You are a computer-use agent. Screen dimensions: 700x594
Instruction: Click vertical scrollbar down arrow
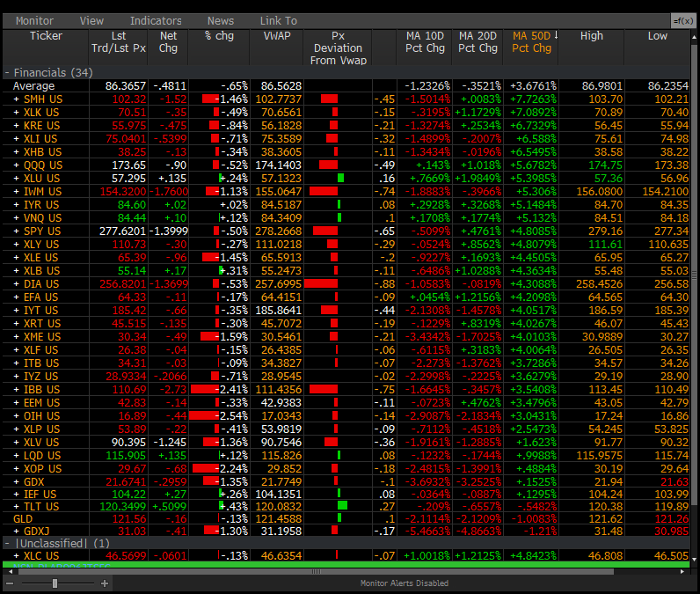[x=694, y=559]
